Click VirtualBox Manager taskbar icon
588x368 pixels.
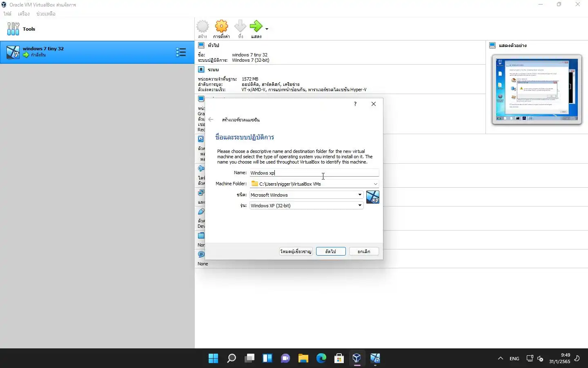pos(357,359)
